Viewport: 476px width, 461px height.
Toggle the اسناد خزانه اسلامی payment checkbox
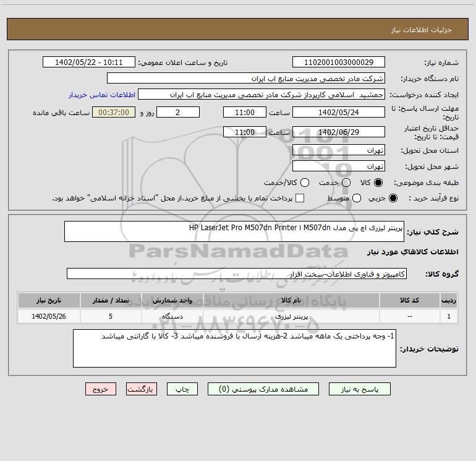[300, 198]
